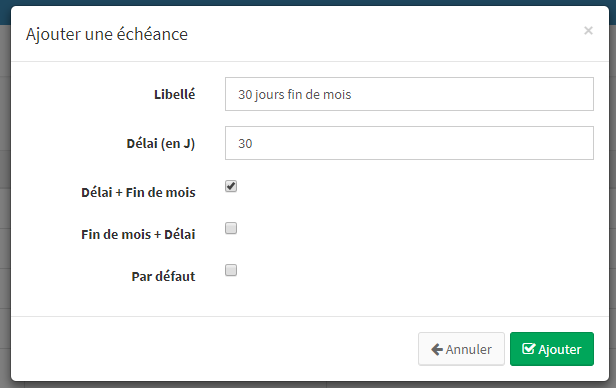Image resolution: width=616 pixels, height=388 pixels.
Task: Cancel with the Annuler button
Action: click(x=461, y=349)
